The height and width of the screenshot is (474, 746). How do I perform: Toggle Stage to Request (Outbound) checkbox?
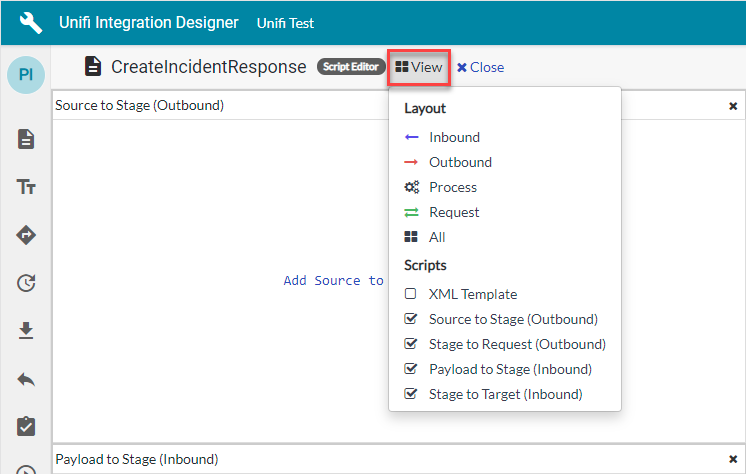pos(410,345)
